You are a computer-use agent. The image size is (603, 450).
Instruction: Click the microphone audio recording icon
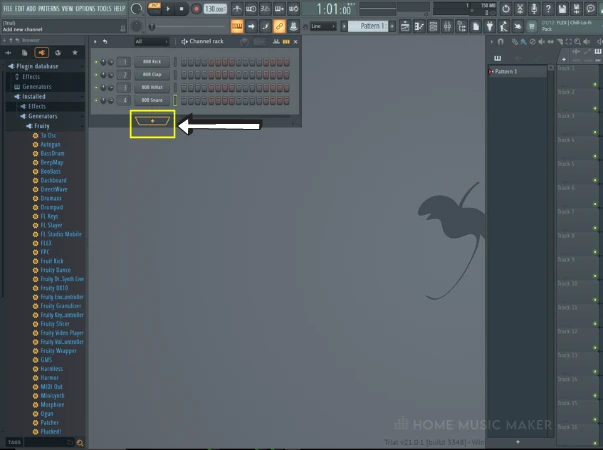click(x=534, y=8)
